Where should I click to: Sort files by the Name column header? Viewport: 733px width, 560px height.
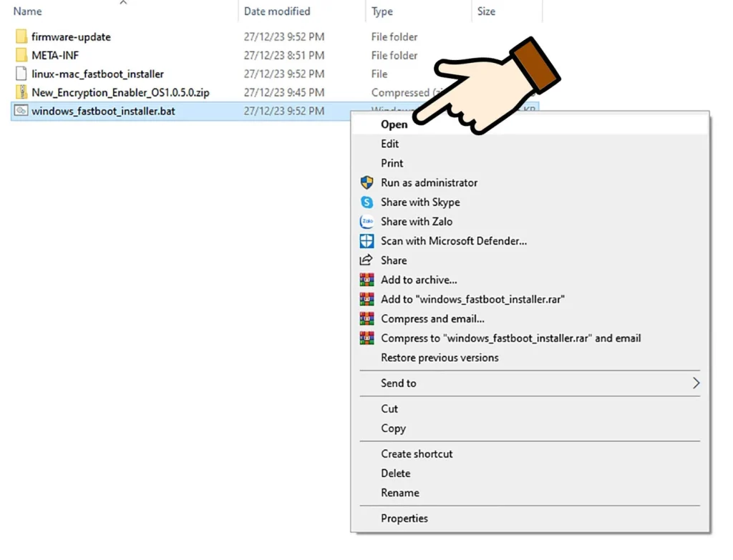[x=28, y=11]
